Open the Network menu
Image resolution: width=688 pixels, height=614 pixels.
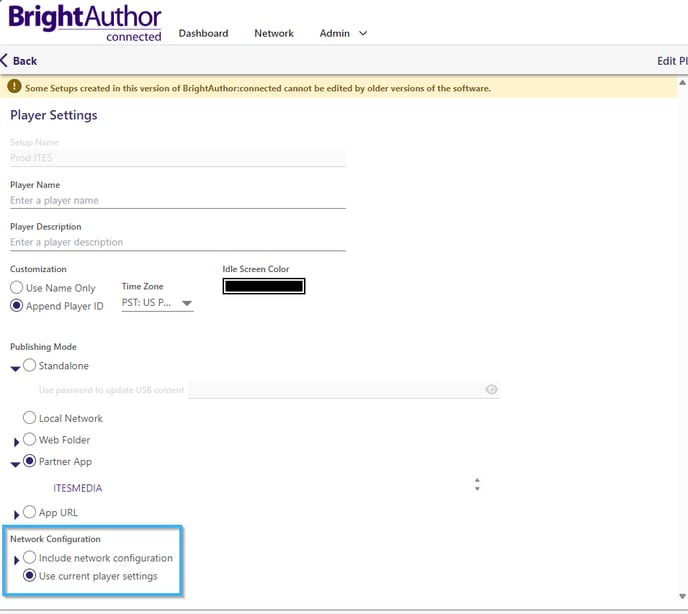point(274,33)
